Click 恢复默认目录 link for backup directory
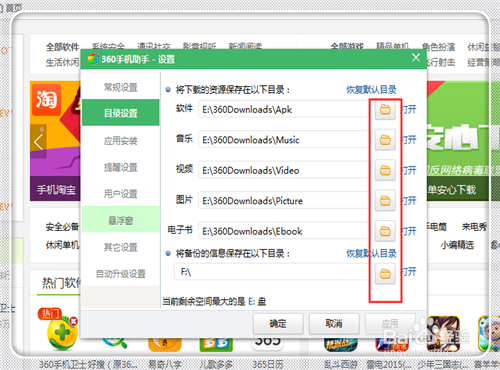 (x=371, y=253)
